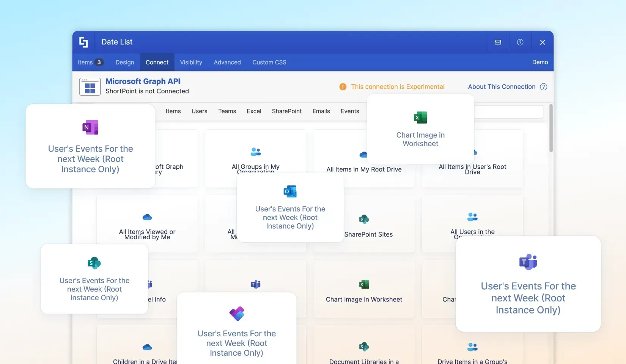626x364 pixels.
Task: Select All Items in My Root Drive
Action: point(364,169)
